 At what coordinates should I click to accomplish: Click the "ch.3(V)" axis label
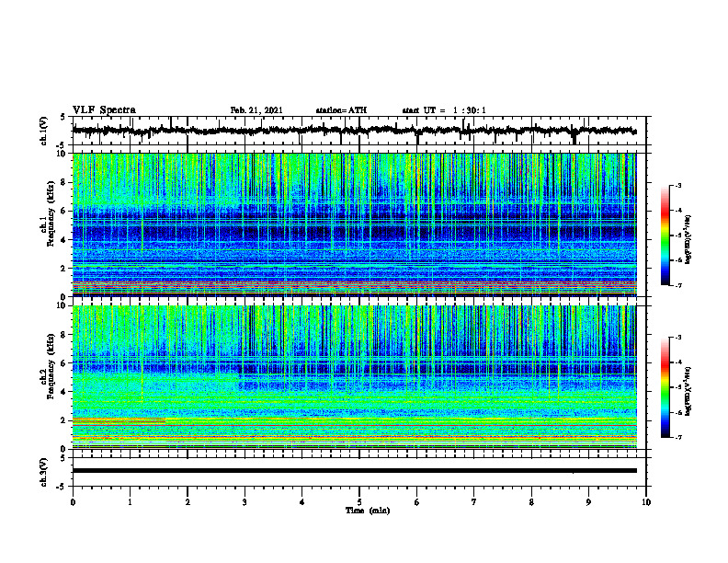tap(44, 472)
